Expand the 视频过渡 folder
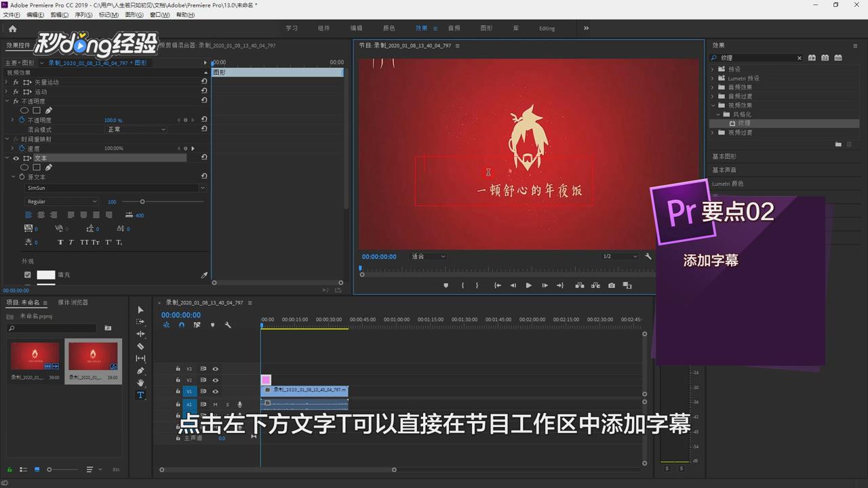 click(713, 133)
